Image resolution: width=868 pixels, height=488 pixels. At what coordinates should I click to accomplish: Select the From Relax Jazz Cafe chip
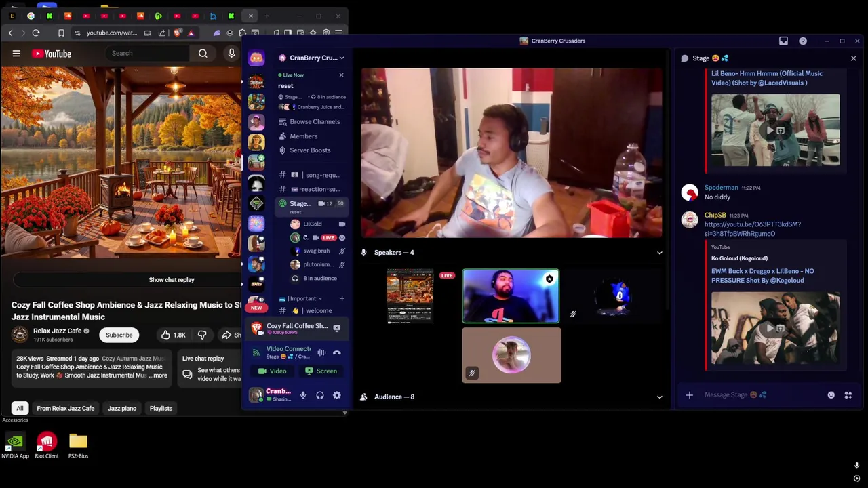[x=66, y=408]
